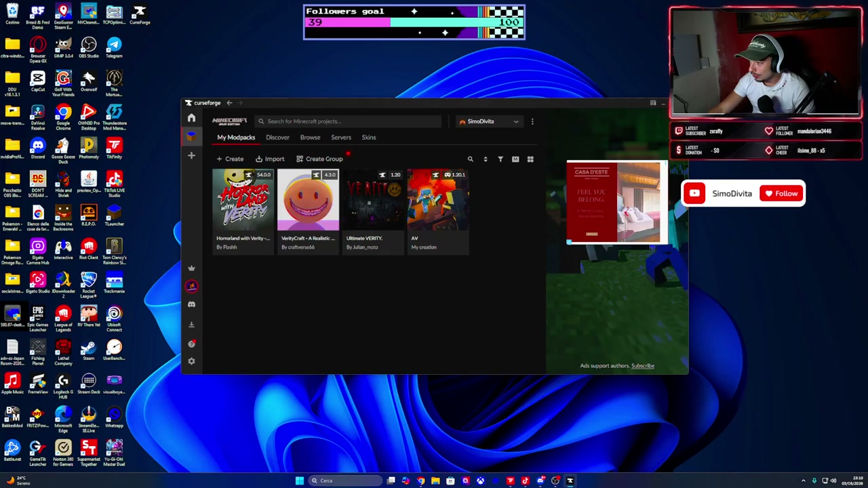868x488 pixels.
Task: Open the Google Chrome desktop icon
Action: pyautogui.click(x=63, y=115)
